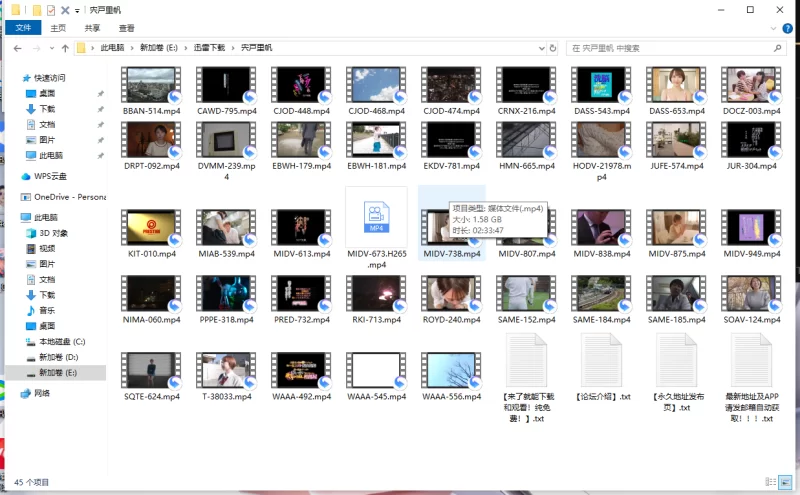This screenshot has width=800, height=495.
Task: Click the Back navigation arrow
Action: tap(17, 48)
